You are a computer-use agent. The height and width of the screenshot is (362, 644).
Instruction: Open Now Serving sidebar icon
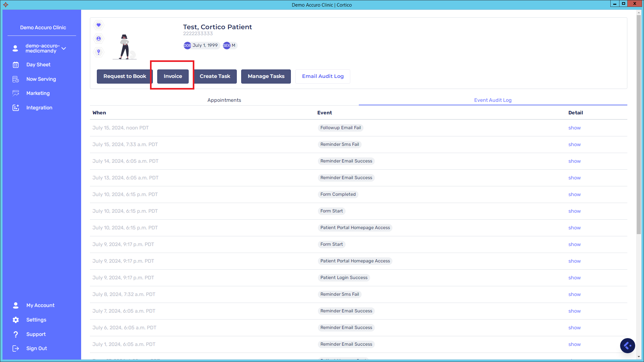coord(16,79)
